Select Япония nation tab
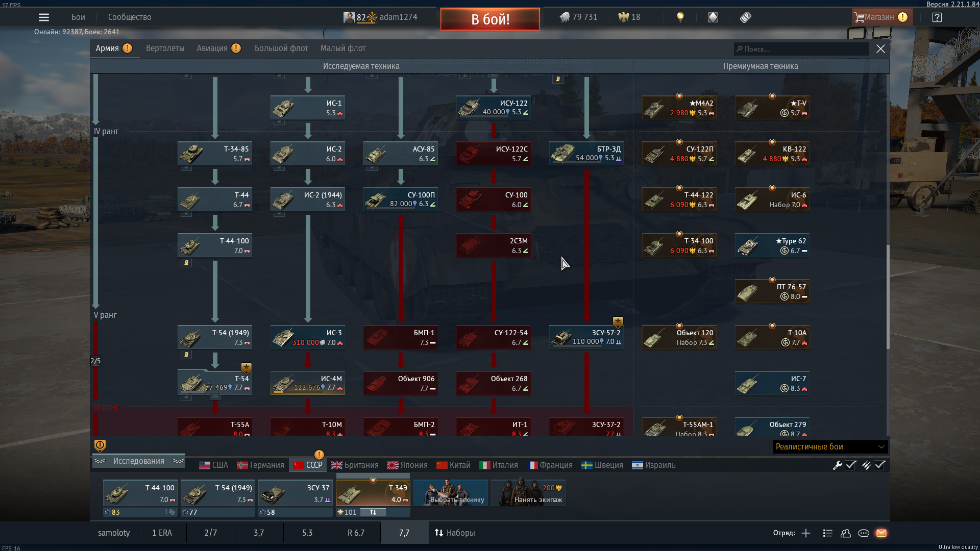 (x=407, y=465)
